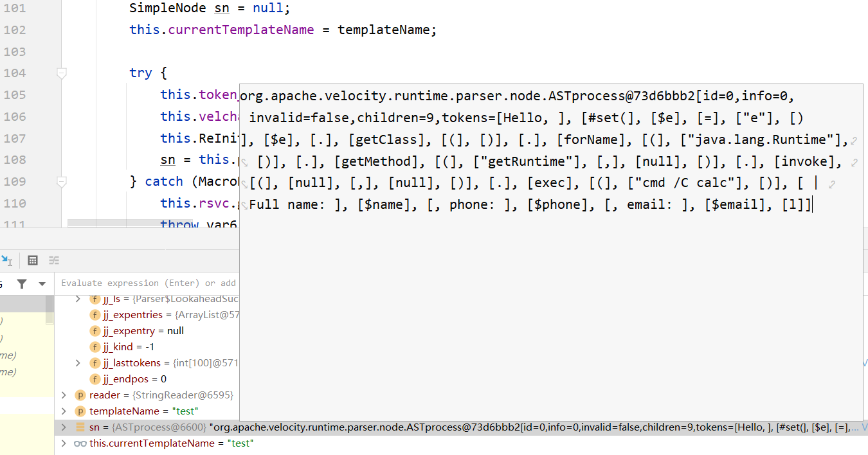Viewport: 868px width, 455px height.
Task: Click the field icon of jj_expentries
Action: tap(95, 315)
